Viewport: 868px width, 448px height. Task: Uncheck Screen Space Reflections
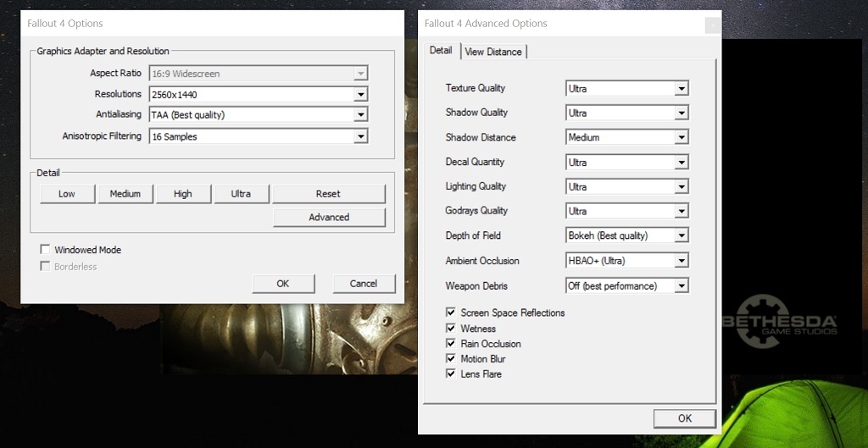(451, 313)
